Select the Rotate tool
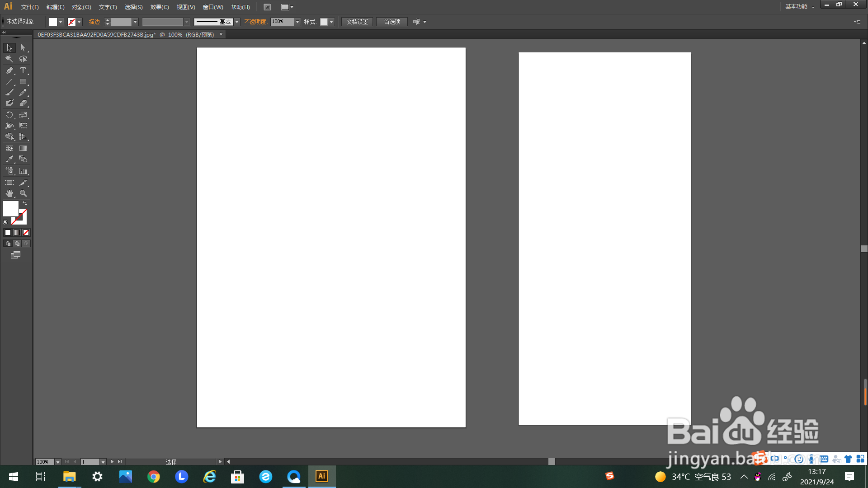 tap(9, 115)
